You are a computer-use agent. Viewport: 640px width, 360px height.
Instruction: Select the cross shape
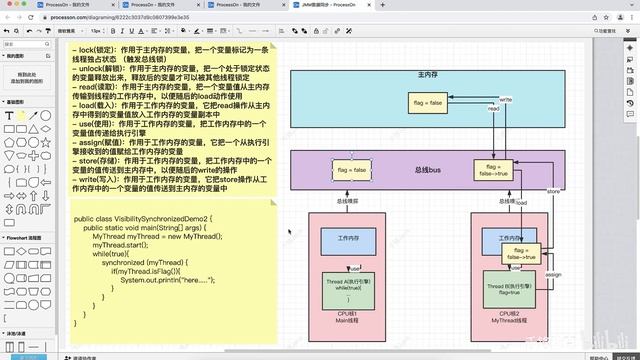[33, 156]
